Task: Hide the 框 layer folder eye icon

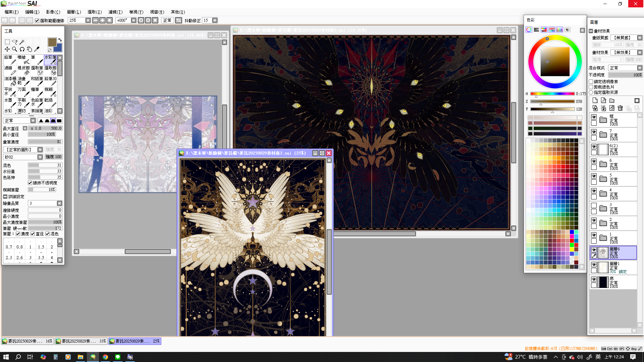Action: tap(594, 117)
